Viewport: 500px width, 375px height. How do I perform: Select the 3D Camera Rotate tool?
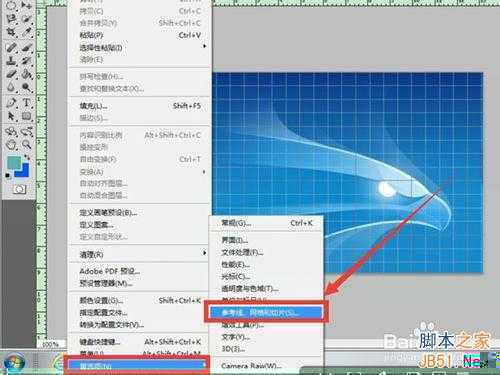[26, 131]
